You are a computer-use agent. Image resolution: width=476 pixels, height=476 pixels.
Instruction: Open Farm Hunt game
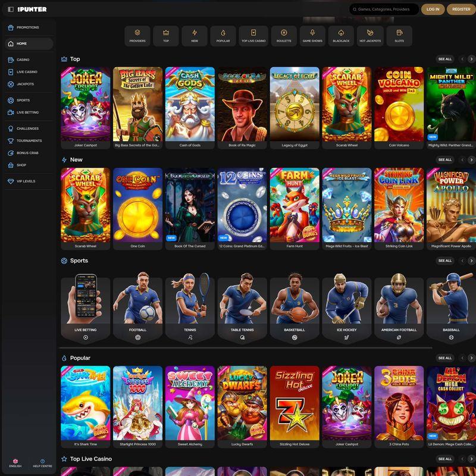[295, 209]
